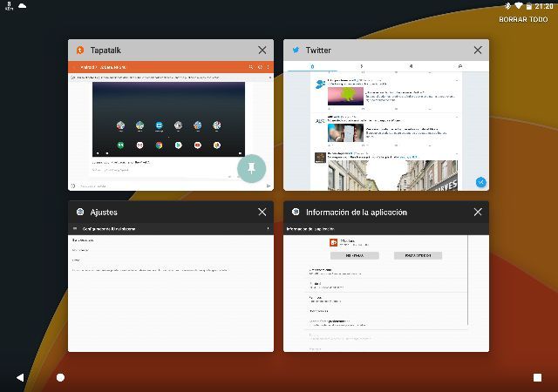
Task: Select the Información de la aplicación title
Action: click(356, 213)
